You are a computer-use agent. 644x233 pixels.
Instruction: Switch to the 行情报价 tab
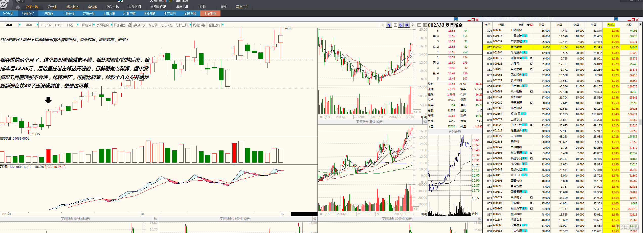tap(28, 13)
